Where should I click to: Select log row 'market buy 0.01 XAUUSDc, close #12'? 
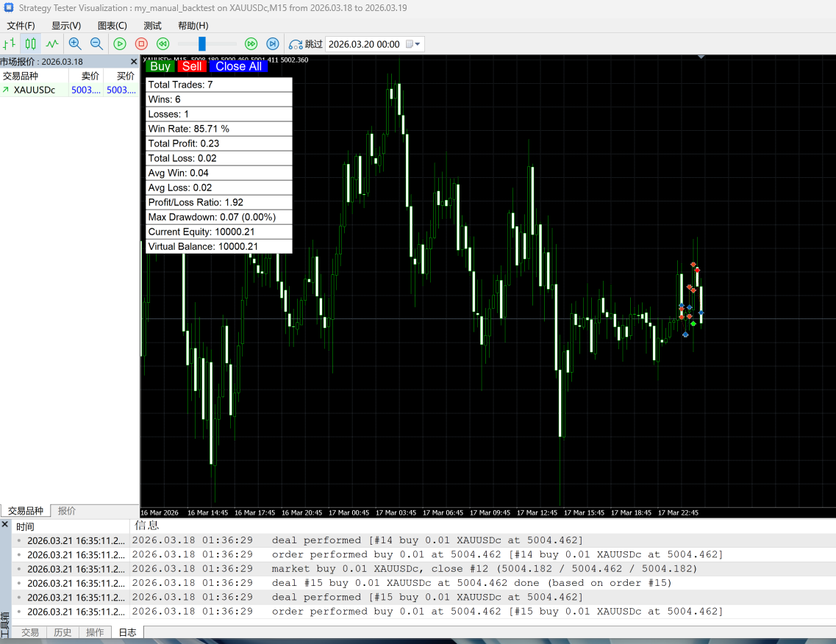coord(424,569)
